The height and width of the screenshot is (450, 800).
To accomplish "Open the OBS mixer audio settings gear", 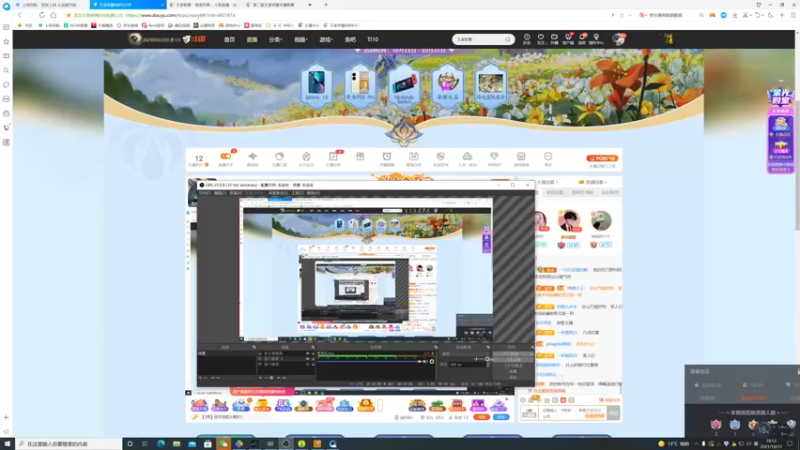I will coord(432,362).
